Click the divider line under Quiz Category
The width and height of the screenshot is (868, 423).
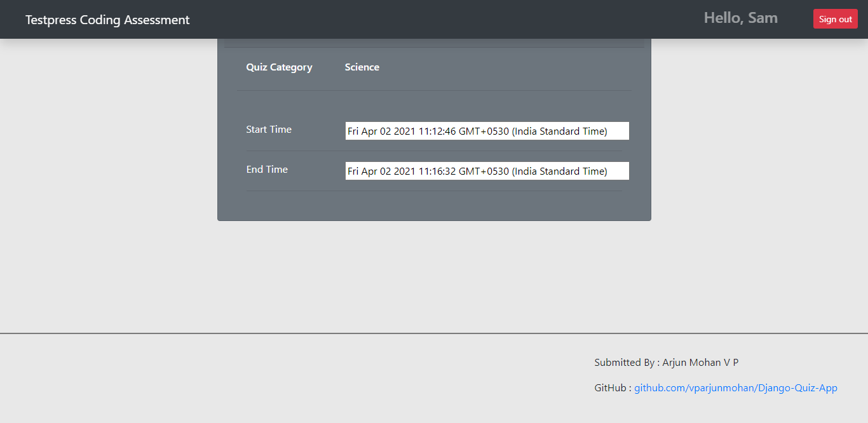[x=434, y=90]
